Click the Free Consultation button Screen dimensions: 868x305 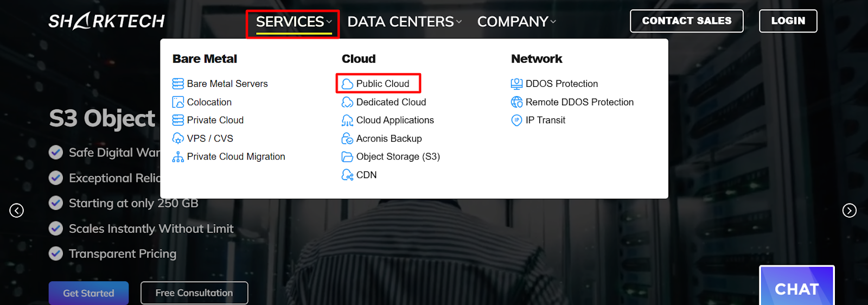pyautogui.click(x=194, y=293)
